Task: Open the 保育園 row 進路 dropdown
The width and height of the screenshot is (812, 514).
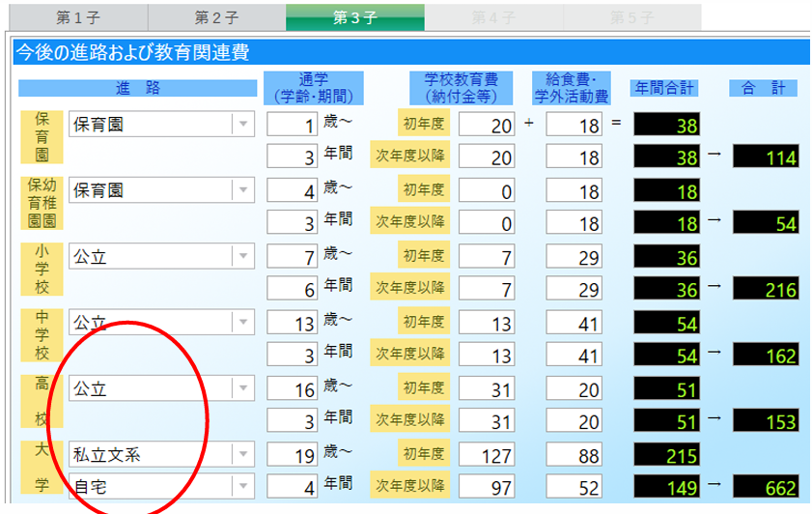Action: 242,125
